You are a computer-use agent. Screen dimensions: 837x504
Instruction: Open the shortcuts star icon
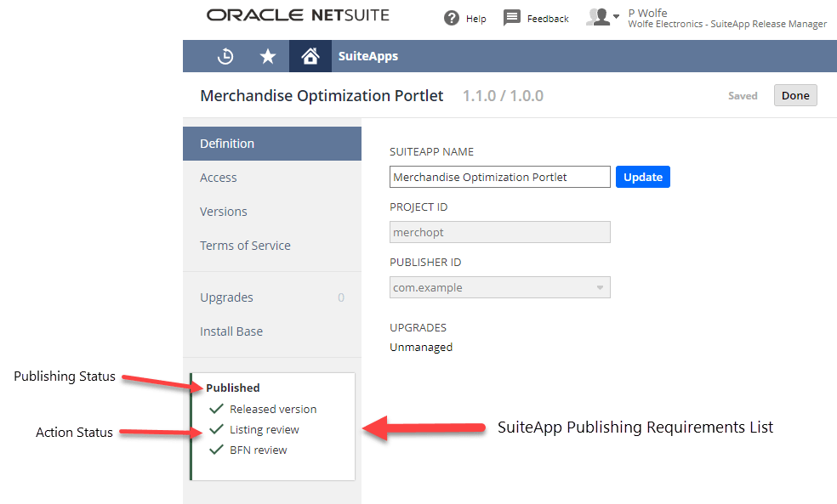click(267, 56)
